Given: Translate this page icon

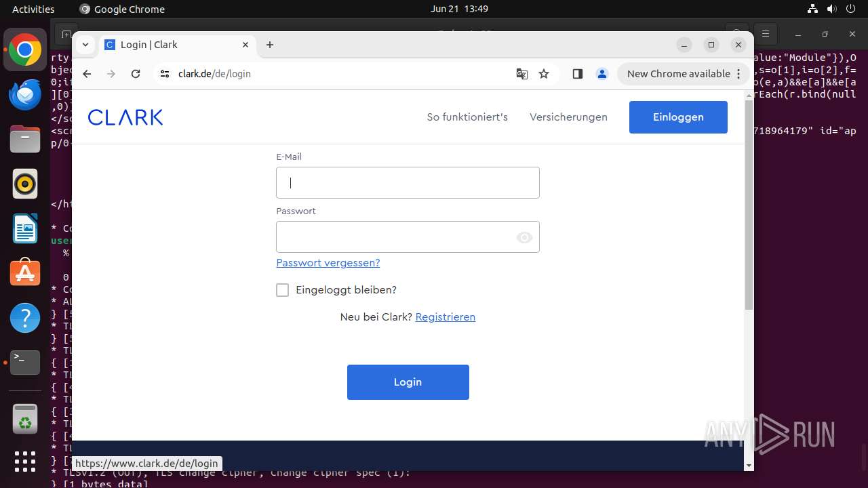Looking at the screenshot, I should [521, 74].
